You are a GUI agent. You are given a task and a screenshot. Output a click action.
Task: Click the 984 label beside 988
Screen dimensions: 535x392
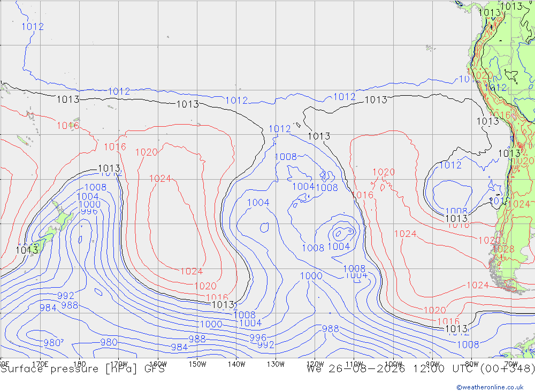(48, 308)
